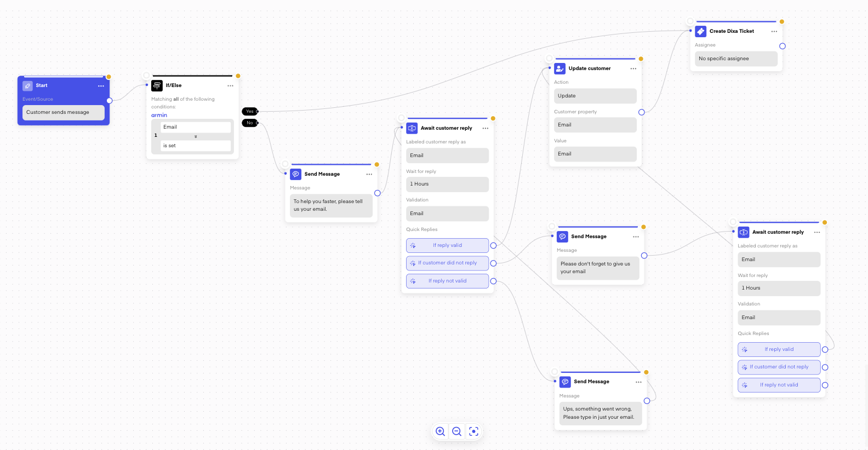Viewport: 868px width, 450px height.
Task: Expand the 'is set' condition chevron
Action: [196, 136]
